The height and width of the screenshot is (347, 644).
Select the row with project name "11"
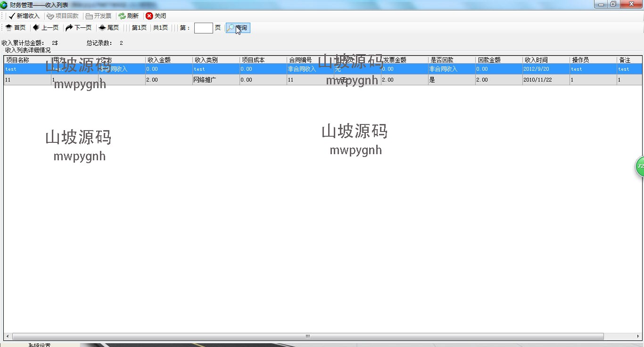[19, 80]
